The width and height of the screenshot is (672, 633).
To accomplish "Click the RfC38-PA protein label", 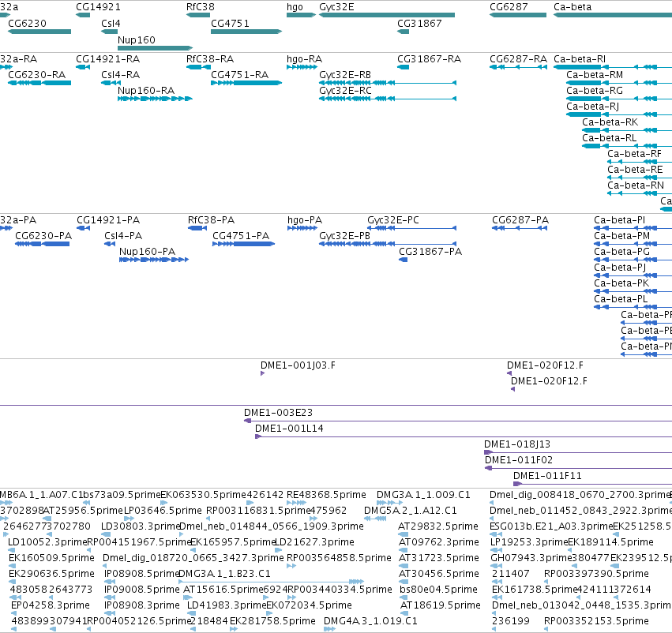I will [211, 219].
